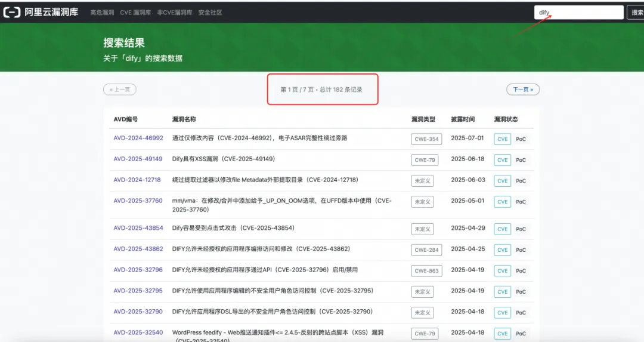
Task: Click 未定义 badge in AVD-2025-43854 row
Action: pyautogui.click(x=422, y=229)
